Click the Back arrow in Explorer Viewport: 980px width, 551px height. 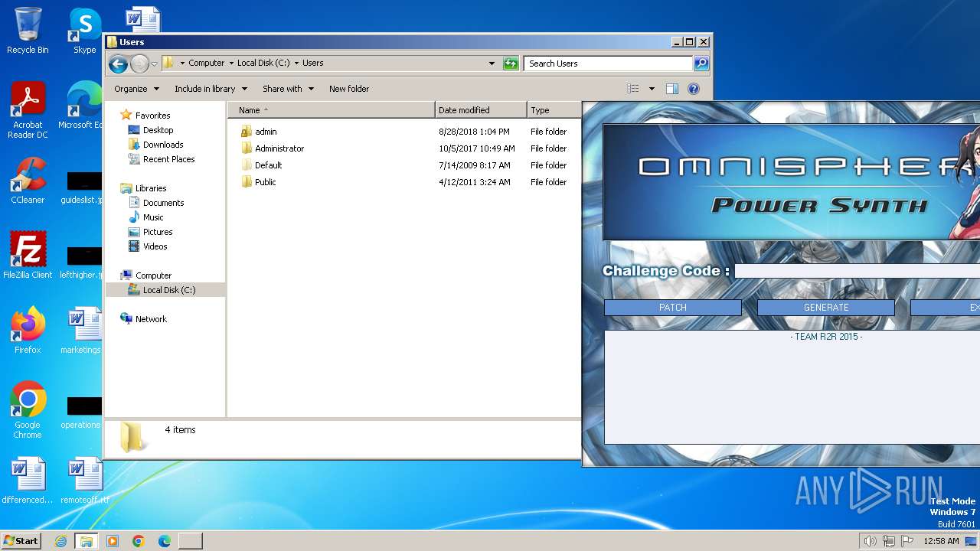[x=118, y=64]
